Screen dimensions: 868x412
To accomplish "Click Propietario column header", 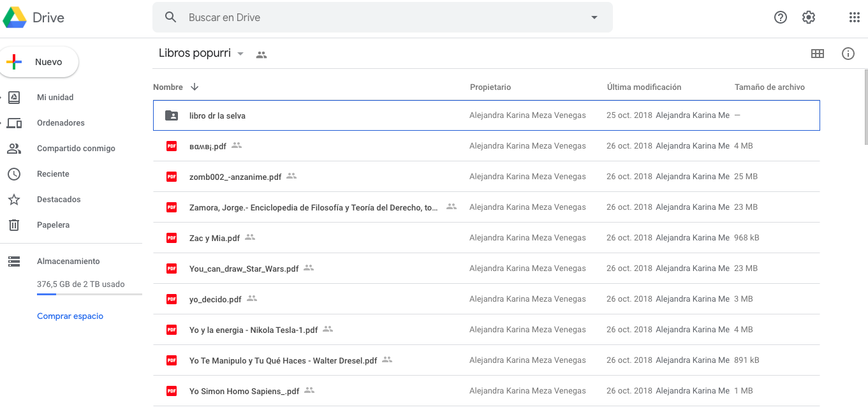I will (x=490, y=87).
